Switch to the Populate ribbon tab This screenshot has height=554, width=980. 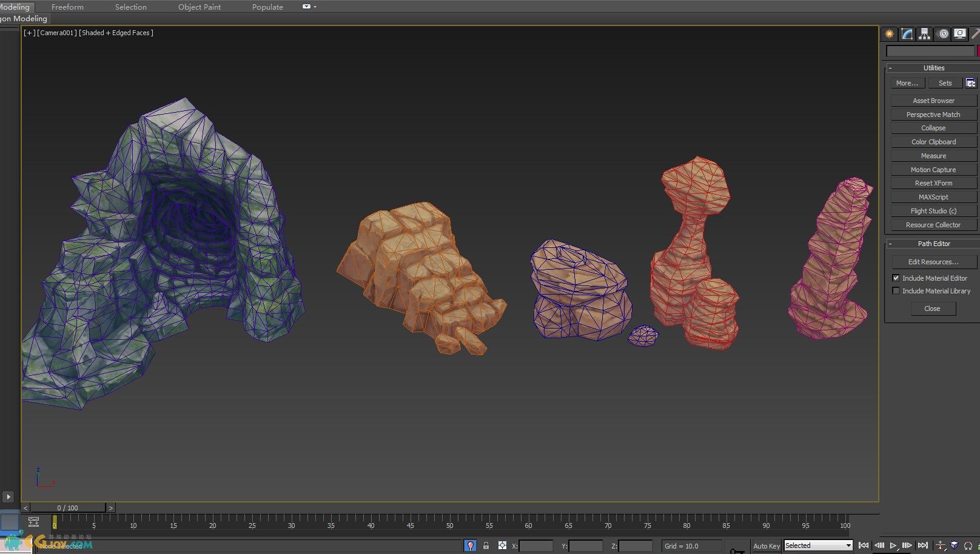tap(267, 7)
